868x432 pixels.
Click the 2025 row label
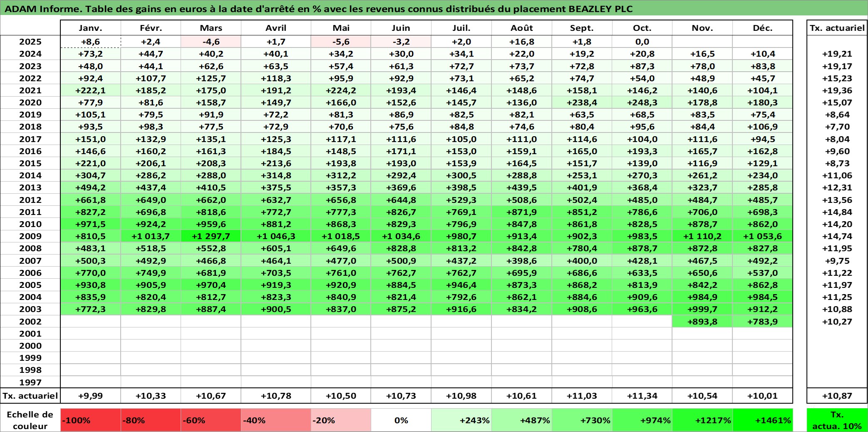30,42
